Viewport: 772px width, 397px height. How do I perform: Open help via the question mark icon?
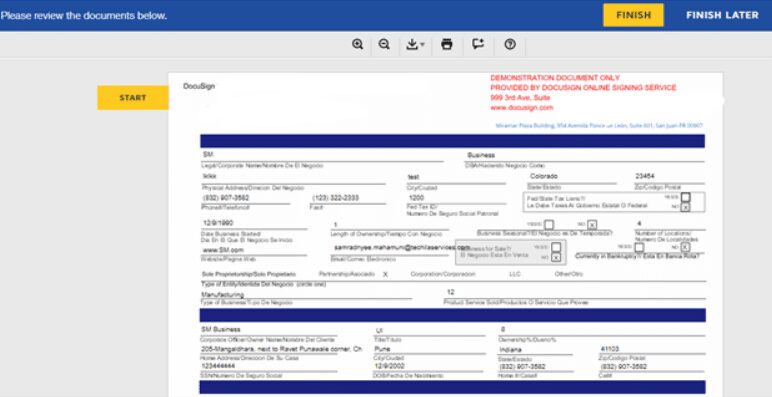pos(510,44)
